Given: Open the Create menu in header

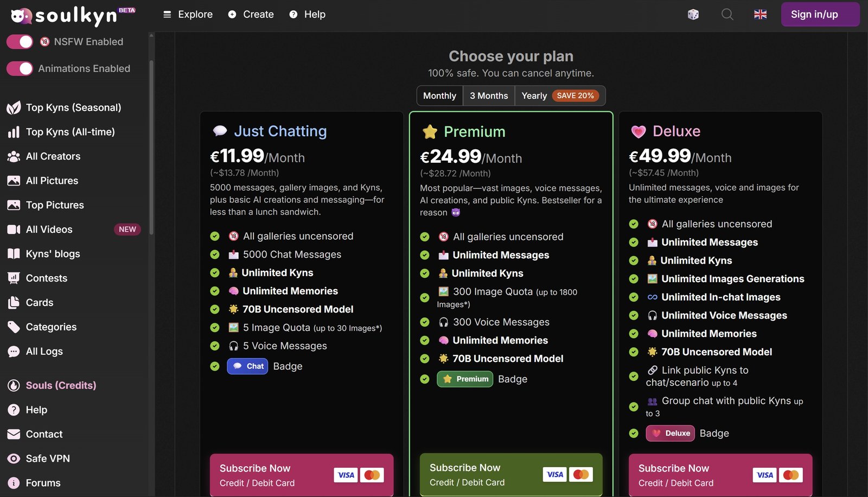Looking at the screenshot, I should (251, 15).
